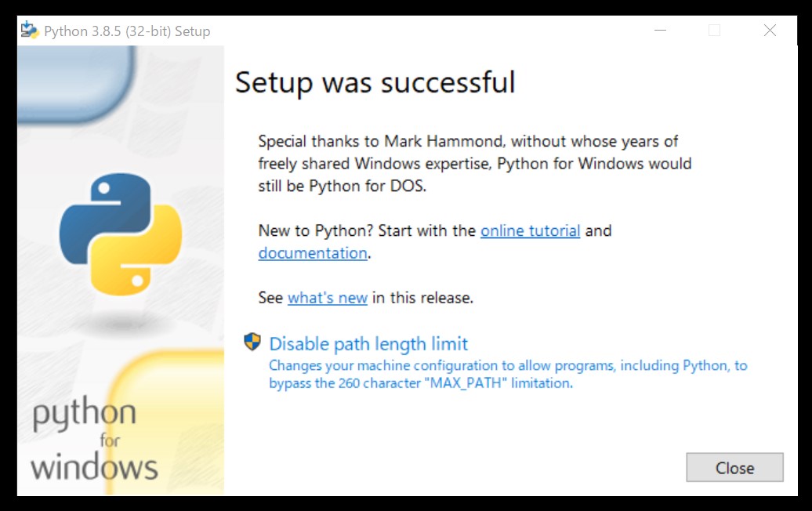The width and height of the screenshot is (812, 511).
Task: Select the 'Python 3.8.5 (32-bit) Setup' title text
Action: [126, 31]
